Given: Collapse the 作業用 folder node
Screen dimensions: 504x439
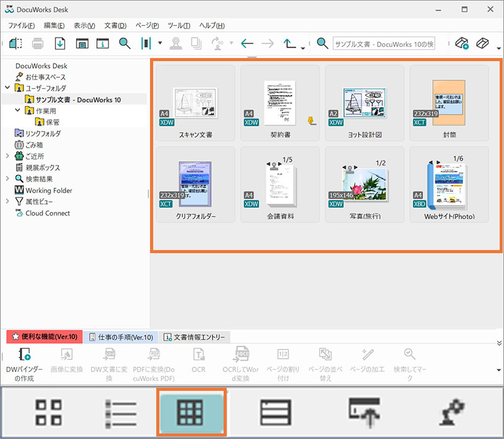Looking at the screenshot, I should 18,111.
